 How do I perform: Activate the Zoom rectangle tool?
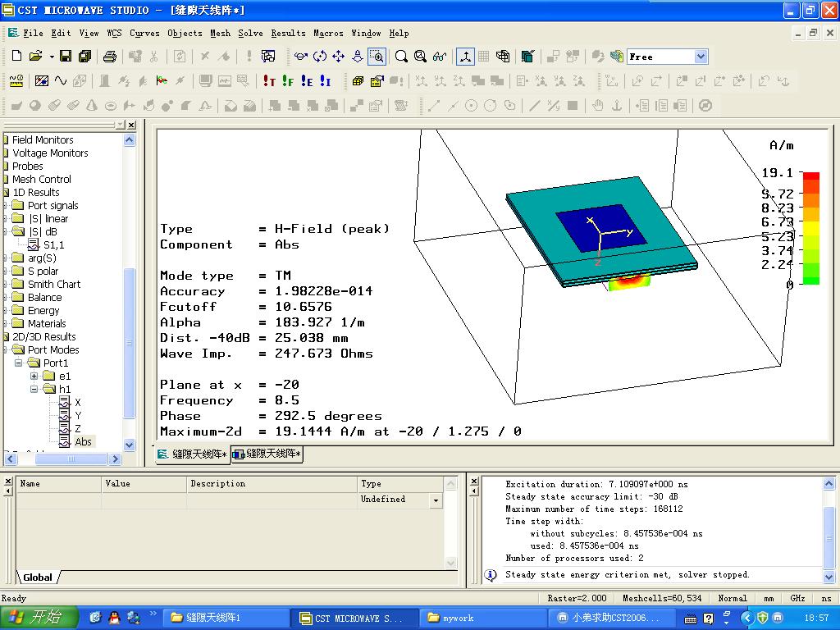pos(377,57)
